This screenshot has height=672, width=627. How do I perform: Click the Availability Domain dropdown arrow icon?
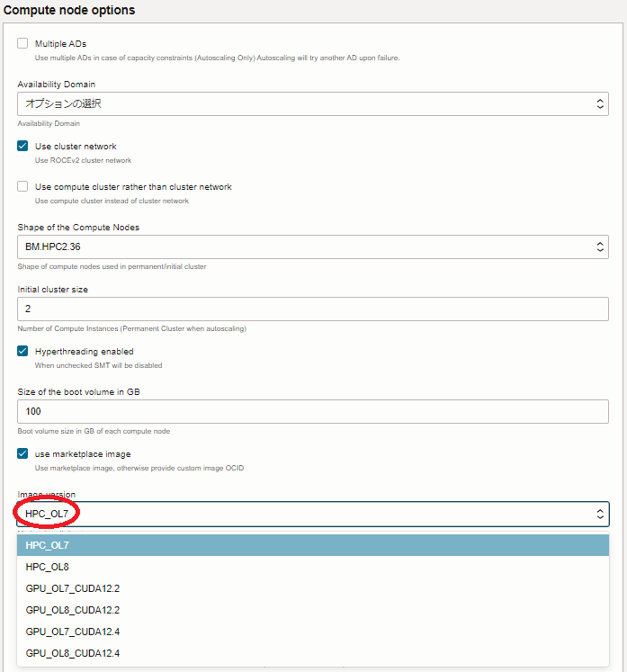(601, 104)
